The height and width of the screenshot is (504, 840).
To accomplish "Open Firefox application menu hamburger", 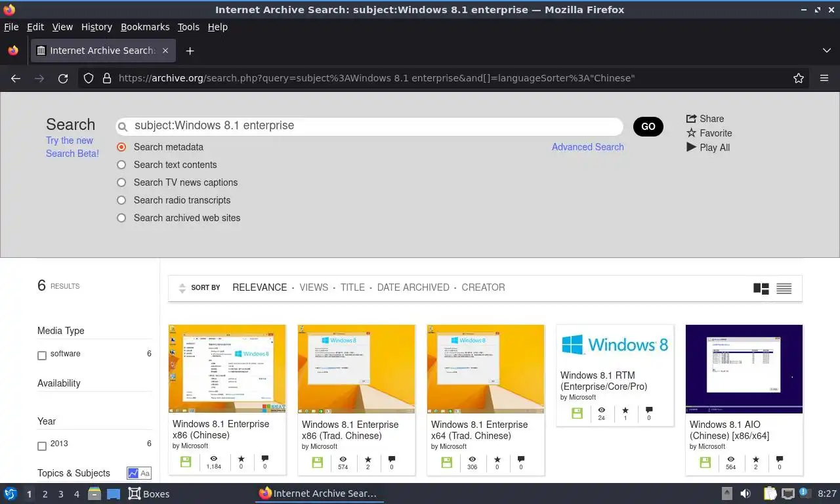I will [x=824, y=78].
